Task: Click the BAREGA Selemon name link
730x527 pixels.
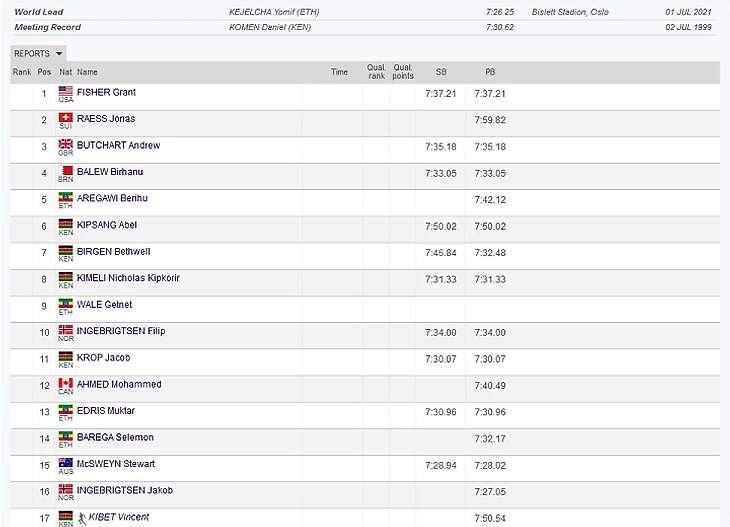Action: pos(114,437)
